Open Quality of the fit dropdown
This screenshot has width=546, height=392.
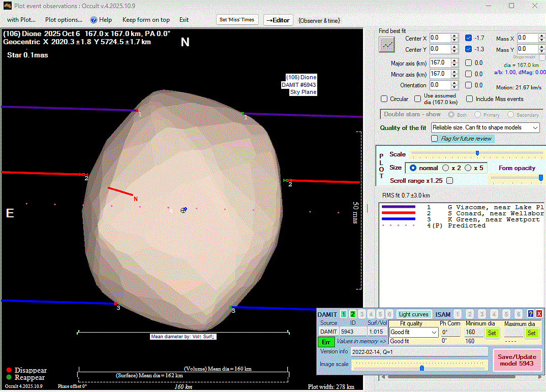click(485, 128)
